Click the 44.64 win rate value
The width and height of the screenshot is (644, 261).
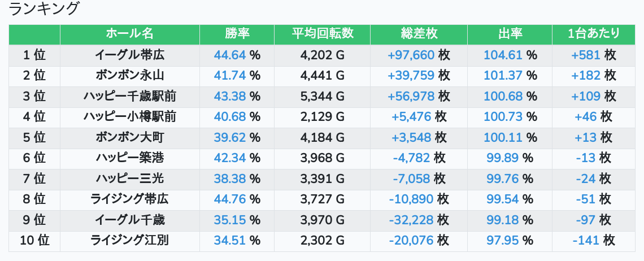[x=229, y=55]
